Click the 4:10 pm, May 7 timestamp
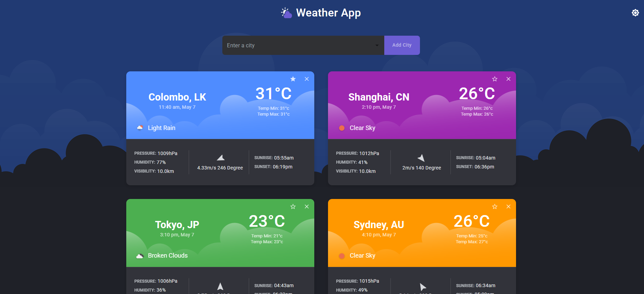Viewport: 644px width, 294px height. point(379,235)
